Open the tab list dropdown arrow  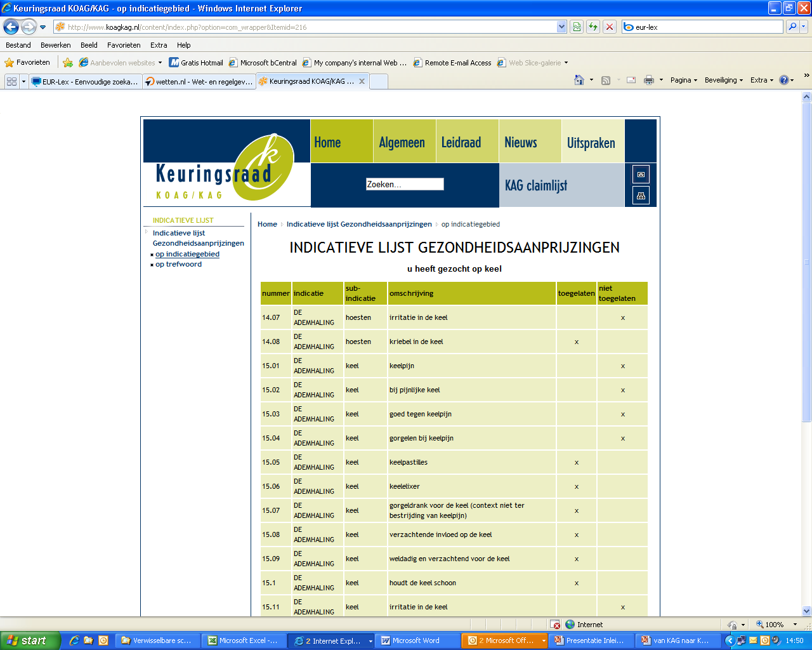point(24,81)
